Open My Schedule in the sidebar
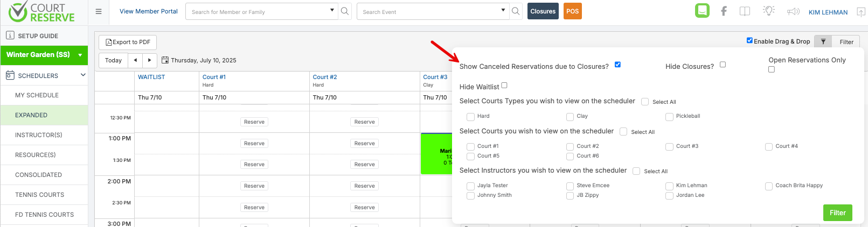The height and width of the screenshot is (227, 868). coord(37,95)
